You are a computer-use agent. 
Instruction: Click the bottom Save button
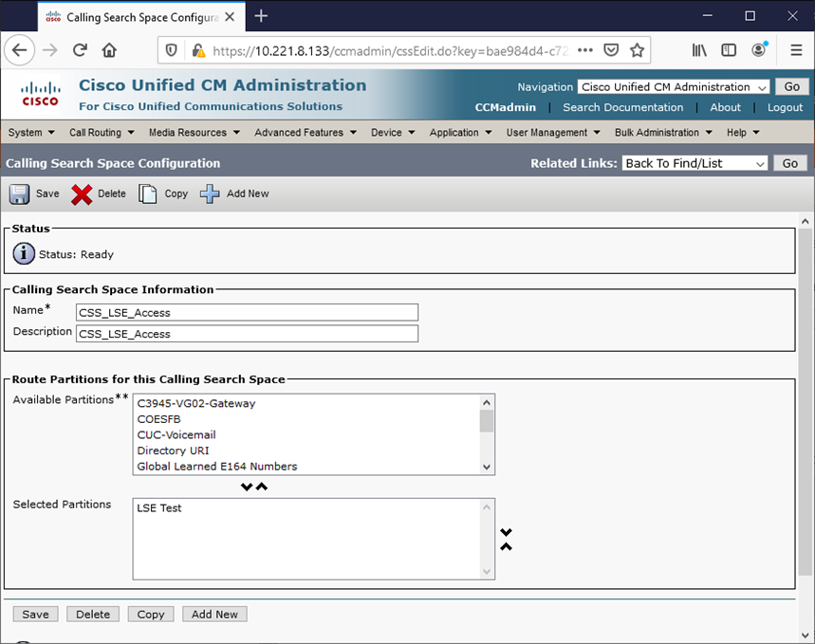click(35, 615)
